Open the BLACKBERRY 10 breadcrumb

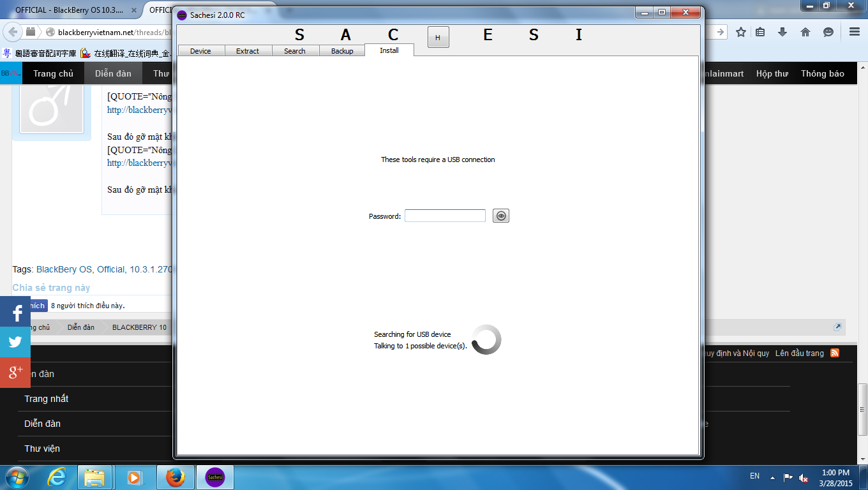139,327
